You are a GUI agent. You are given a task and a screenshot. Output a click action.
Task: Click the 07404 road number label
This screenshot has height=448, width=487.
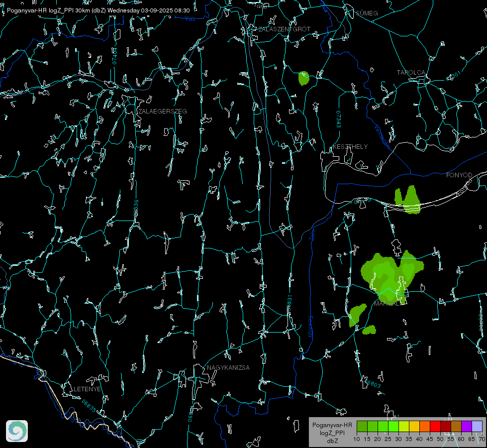tap(114, 56)
